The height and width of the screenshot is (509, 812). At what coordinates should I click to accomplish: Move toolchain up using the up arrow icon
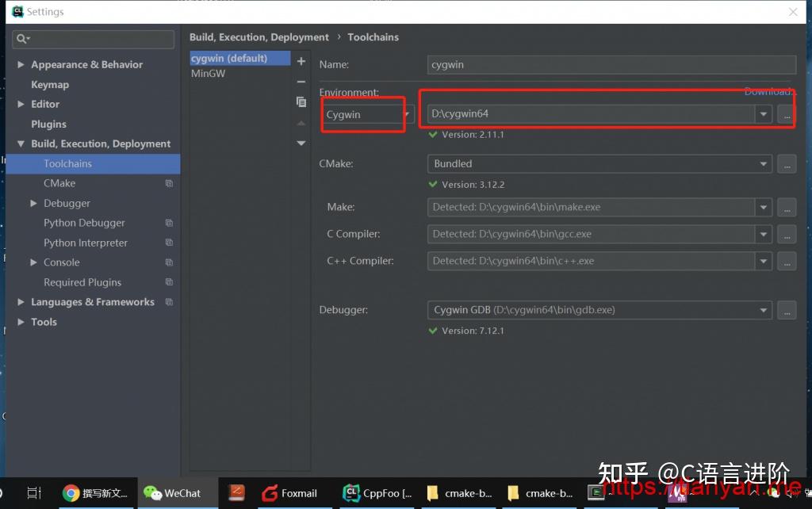[301, 123]
